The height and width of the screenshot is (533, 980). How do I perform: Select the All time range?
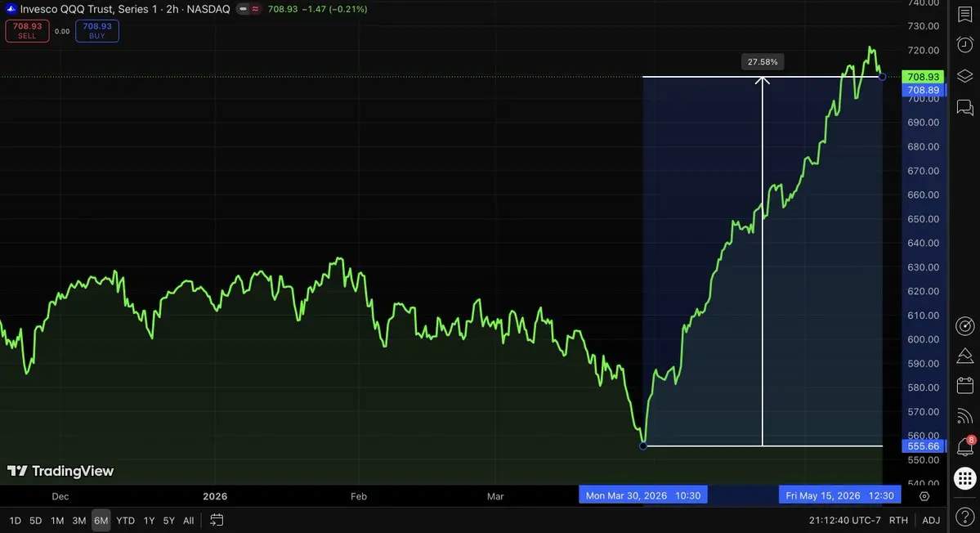[188, 521]
